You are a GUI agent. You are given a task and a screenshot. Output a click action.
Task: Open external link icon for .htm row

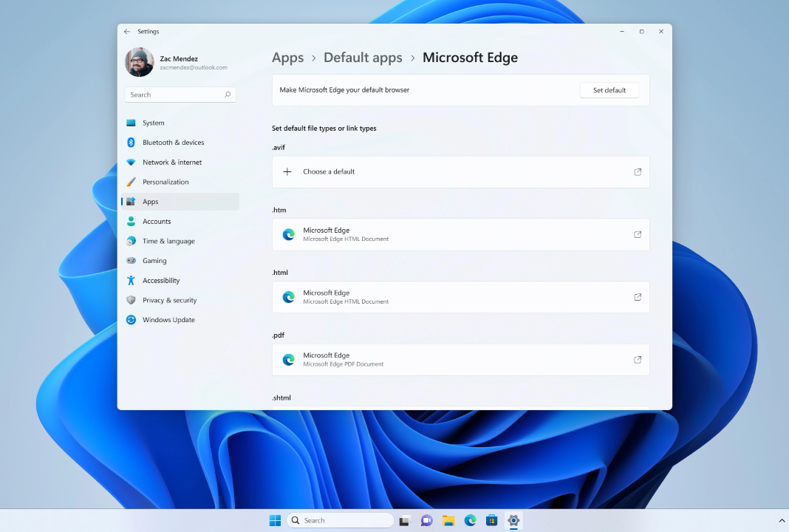coord(638,234)
